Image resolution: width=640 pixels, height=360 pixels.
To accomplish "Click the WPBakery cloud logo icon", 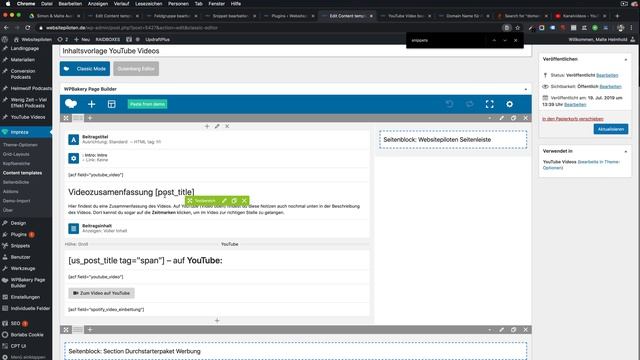I will (x=71, y=104).
